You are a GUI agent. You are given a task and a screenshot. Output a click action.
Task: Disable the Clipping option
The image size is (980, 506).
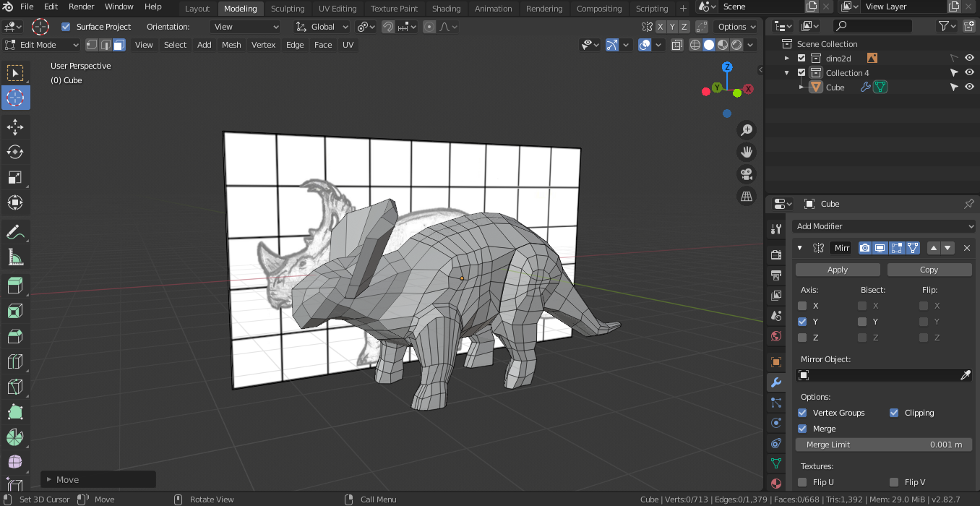tap(894, 413)
